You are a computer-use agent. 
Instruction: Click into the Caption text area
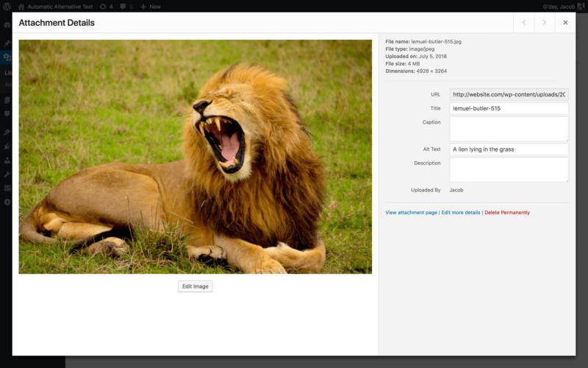pos(509,128)
